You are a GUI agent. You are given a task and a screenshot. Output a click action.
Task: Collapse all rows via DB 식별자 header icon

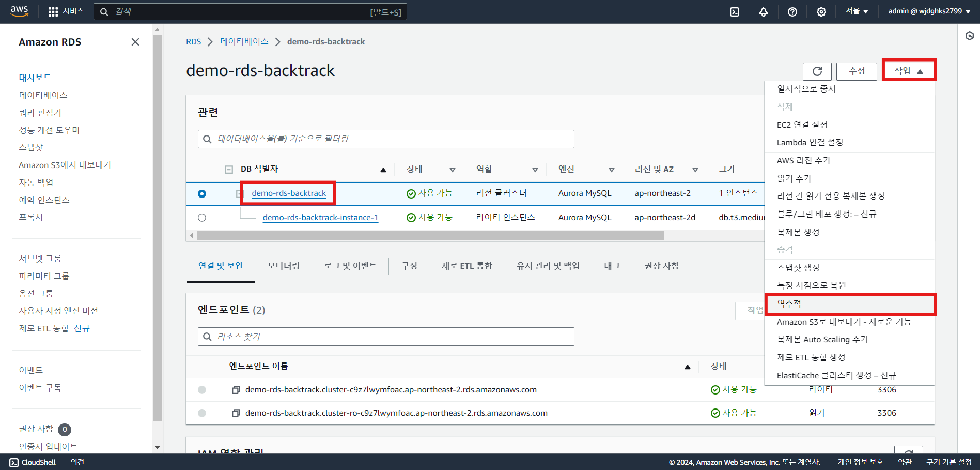pyautogui.click(x=229, y=169)
